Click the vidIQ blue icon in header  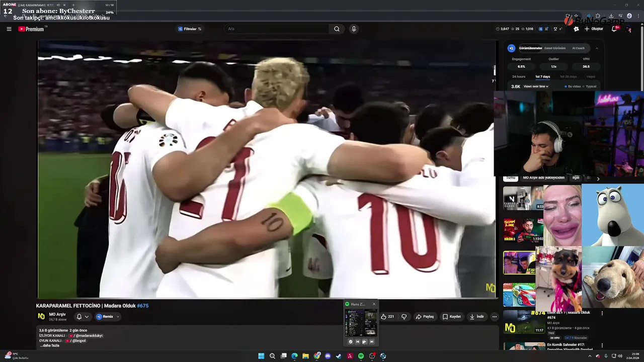[x=541, y=29]
